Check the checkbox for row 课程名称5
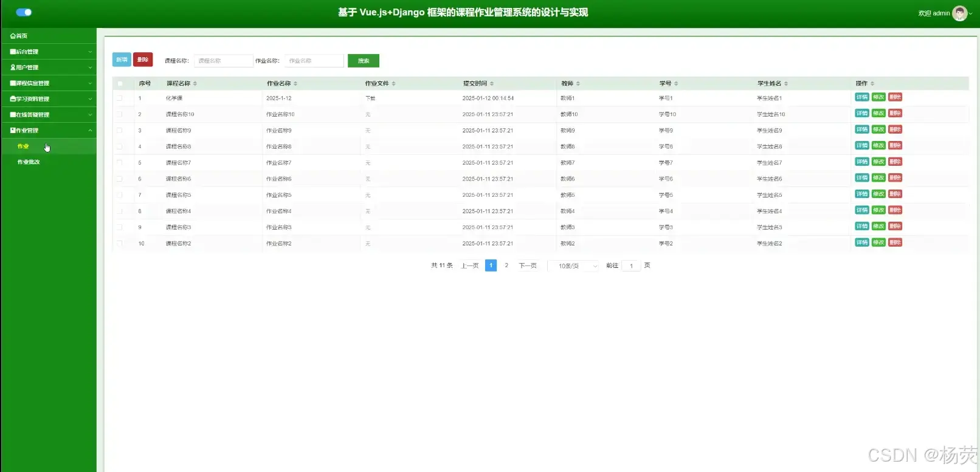This screenshot has width=980, height=472. pyautogui.click(x=120, y=195)
